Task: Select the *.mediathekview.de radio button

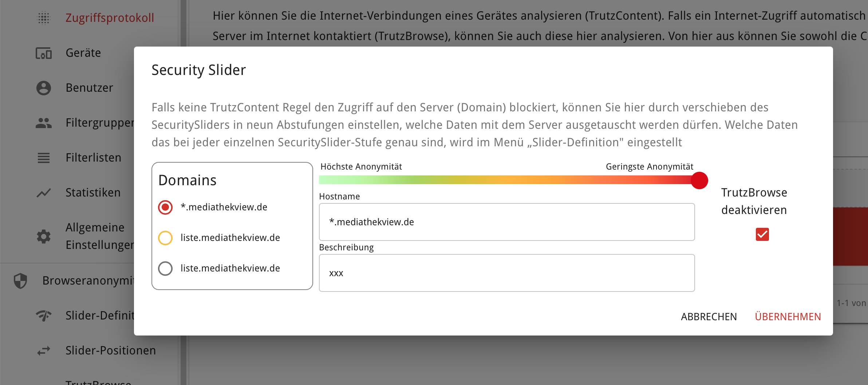Action: [x=165, y=207]
